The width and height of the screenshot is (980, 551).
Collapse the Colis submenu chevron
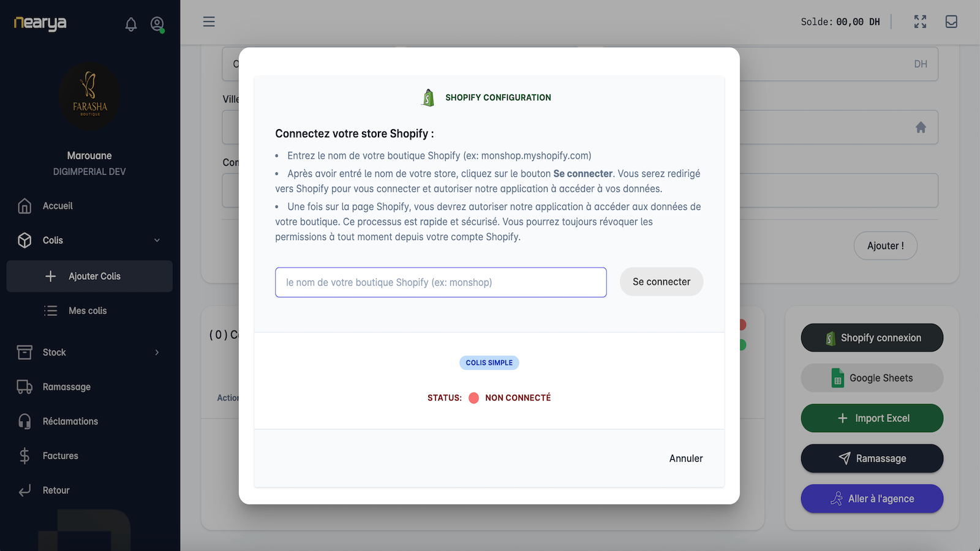click(157, 240)
